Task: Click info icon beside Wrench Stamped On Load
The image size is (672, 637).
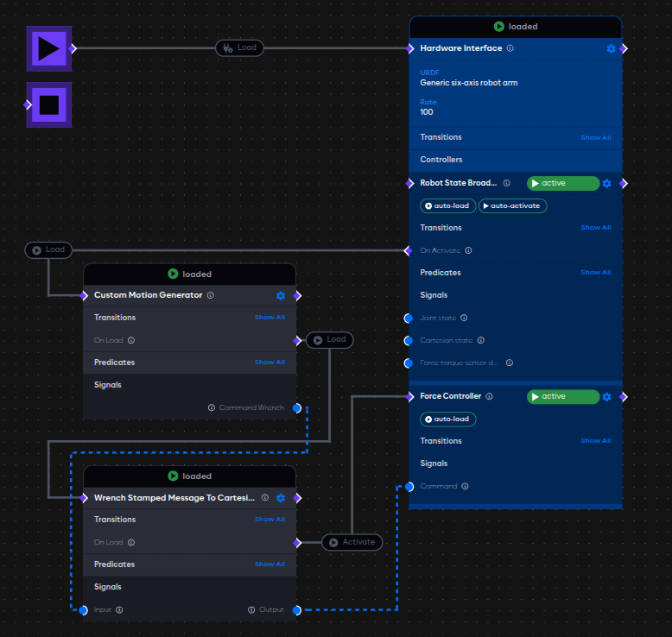Action: pyautogui.click(x=131, y=542)
